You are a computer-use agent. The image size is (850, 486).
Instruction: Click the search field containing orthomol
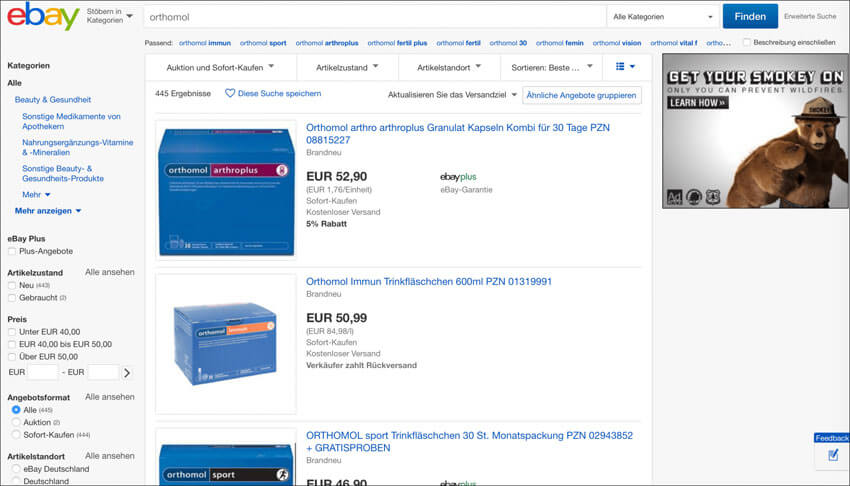375,17
